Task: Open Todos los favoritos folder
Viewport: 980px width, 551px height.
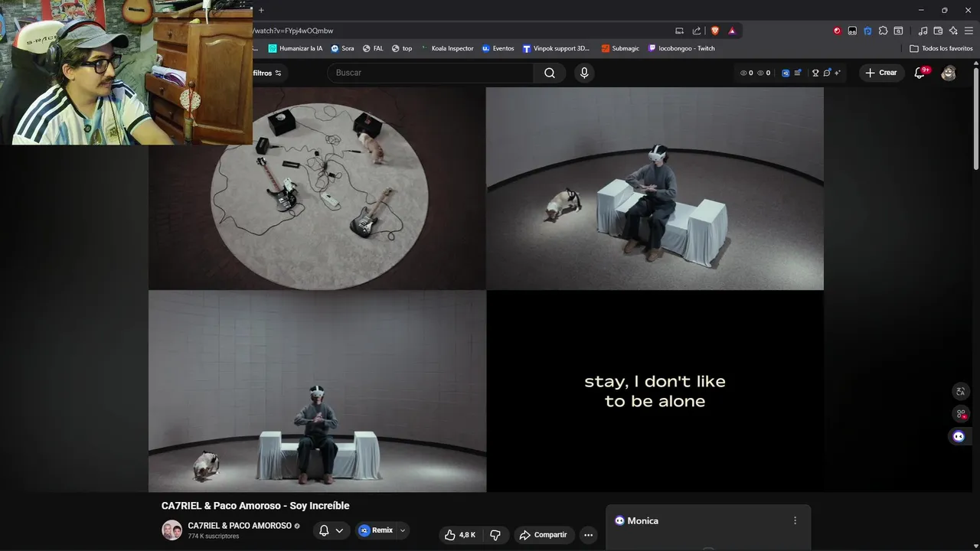Action: point(941,48)
